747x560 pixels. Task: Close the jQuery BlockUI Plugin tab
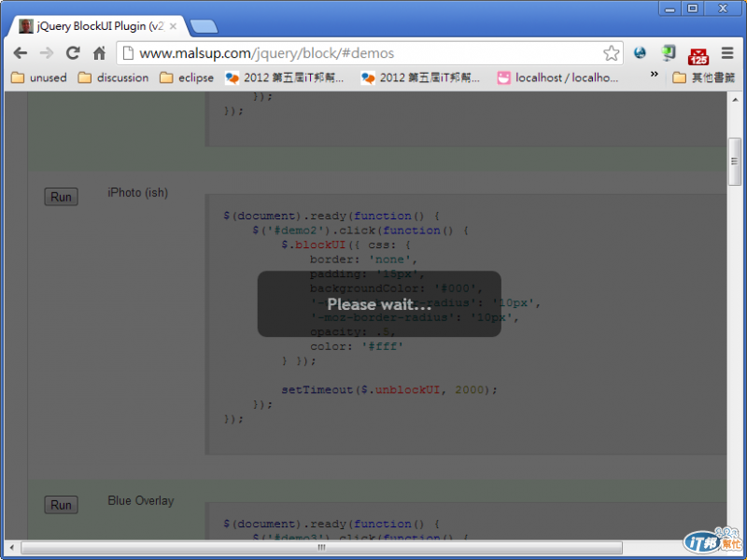(x=174, y=26)
